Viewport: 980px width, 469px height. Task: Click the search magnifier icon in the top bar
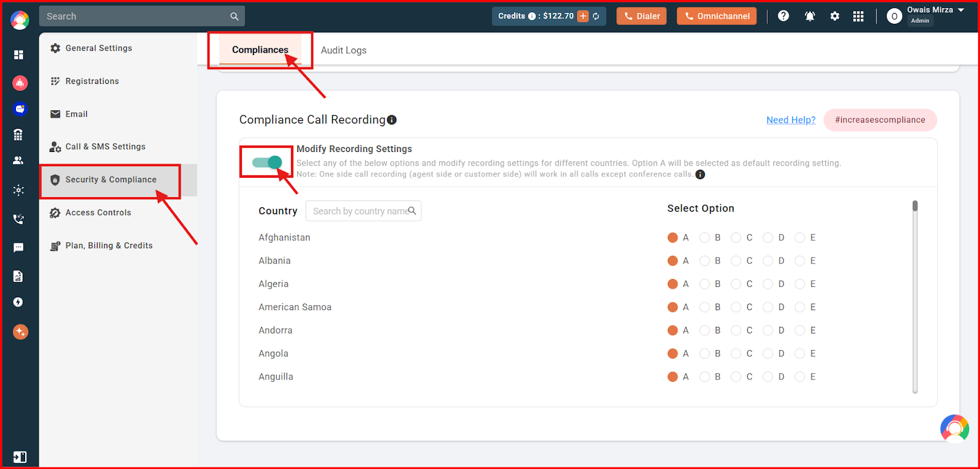pyautogui.click(x=235, y=17)
